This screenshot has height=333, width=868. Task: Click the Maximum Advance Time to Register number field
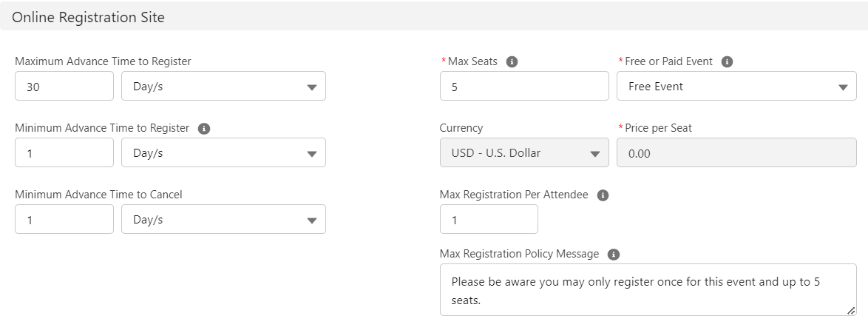pos(64,87)
